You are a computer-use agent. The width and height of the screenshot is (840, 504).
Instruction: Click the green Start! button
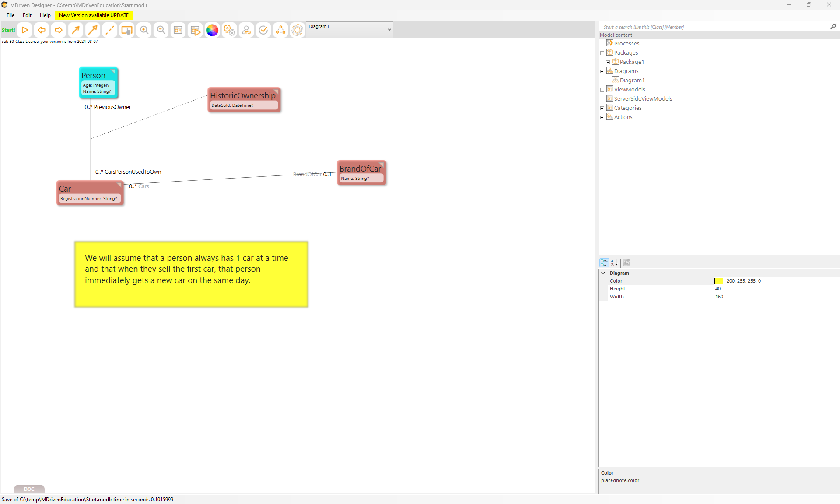(x=8, y=30)
